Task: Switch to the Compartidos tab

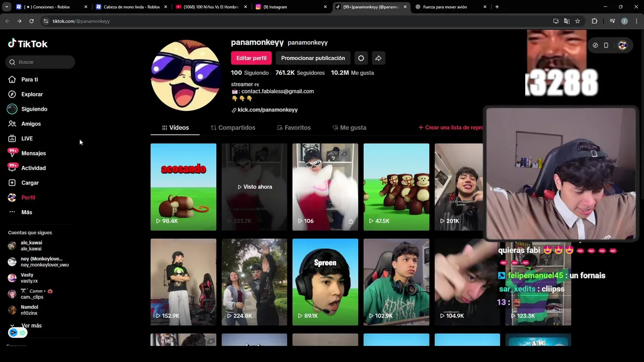Action: click(x=233, y=128)
